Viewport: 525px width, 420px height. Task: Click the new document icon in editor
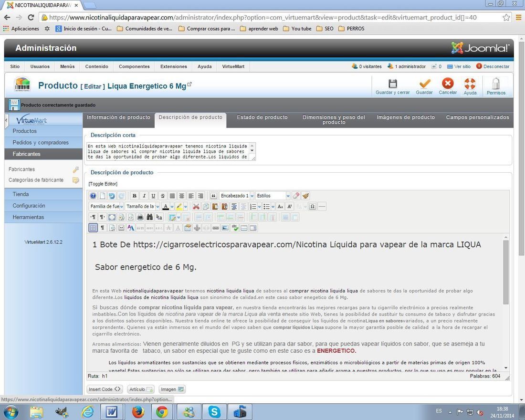(103, 196)
